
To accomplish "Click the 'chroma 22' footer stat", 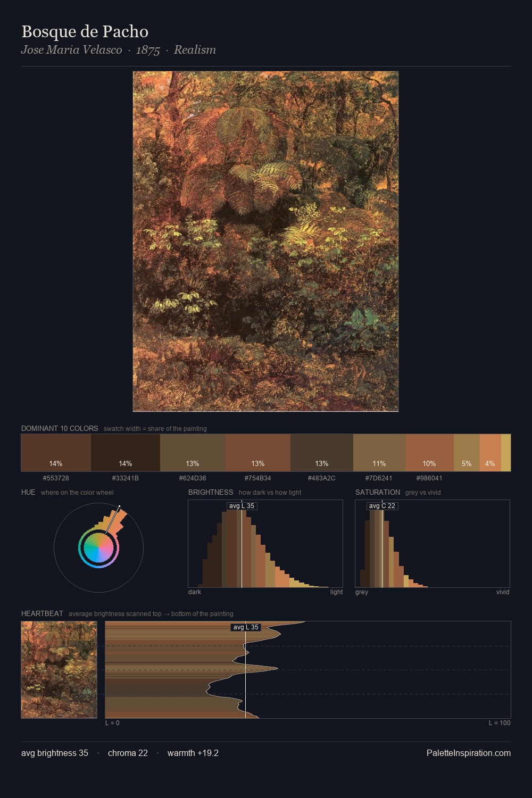I will point(128,753).
